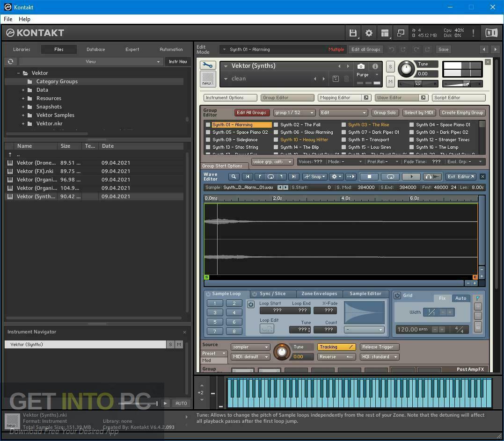Toggle checkbox for Synth 01 - Alarming

(208, 124)
